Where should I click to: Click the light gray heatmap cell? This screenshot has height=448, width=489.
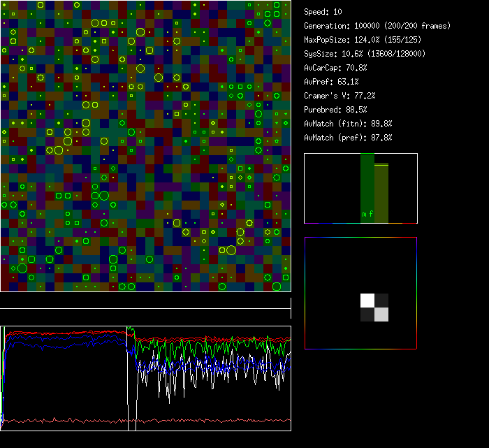point(381,315)
